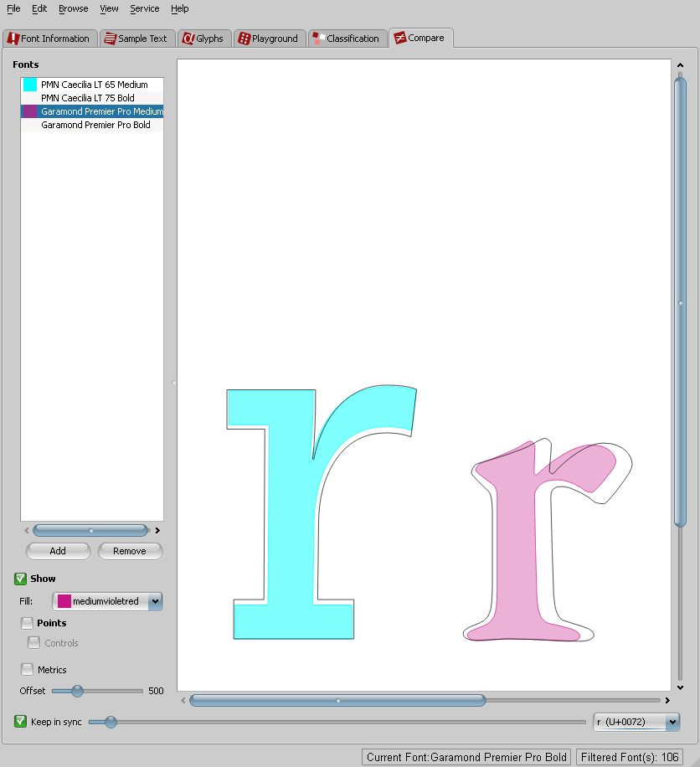Enable the Points checkbox
700x767 pixels.
tap(28, 623)
